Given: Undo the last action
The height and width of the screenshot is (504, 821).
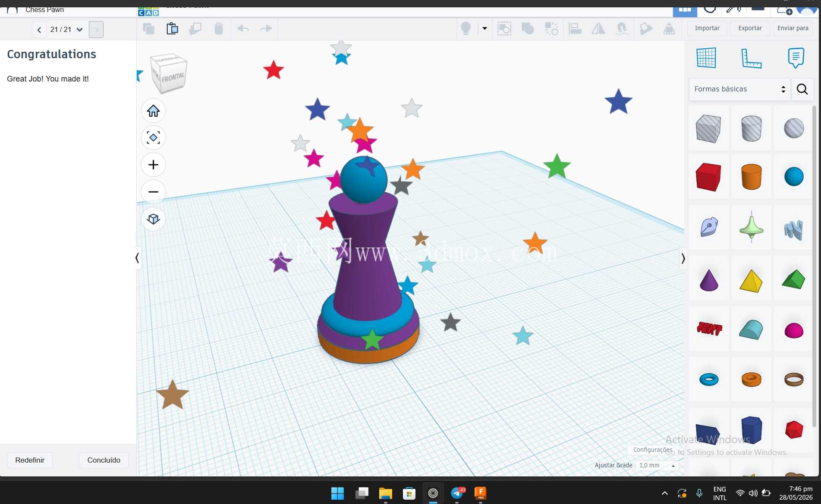Looking at the screenshot, I should (243, 28).
